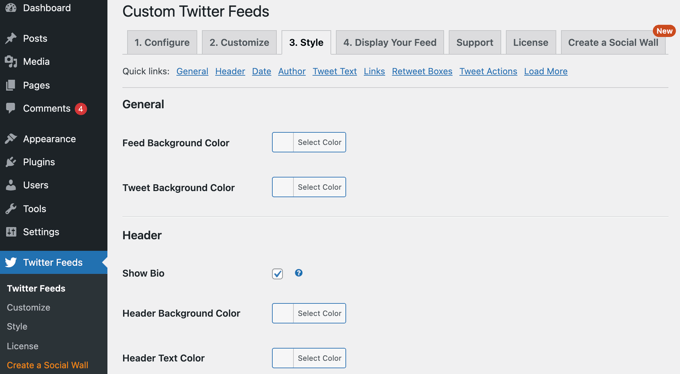Click Select Color for Tweet Background
680x374 pixels.
click(320, 187)
